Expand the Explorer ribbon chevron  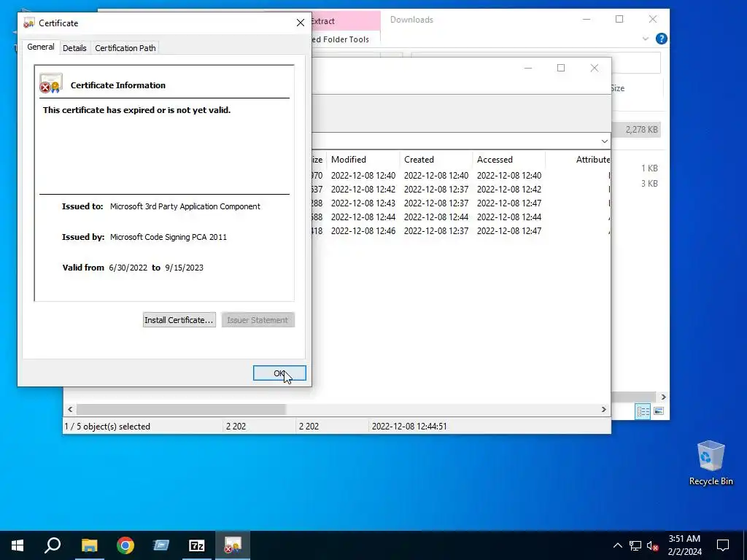click(x=646, y=39)
